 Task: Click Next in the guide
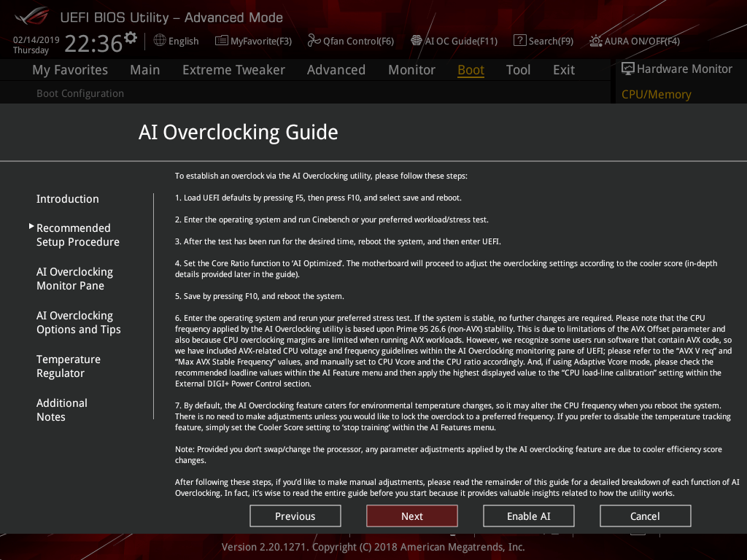412,516
